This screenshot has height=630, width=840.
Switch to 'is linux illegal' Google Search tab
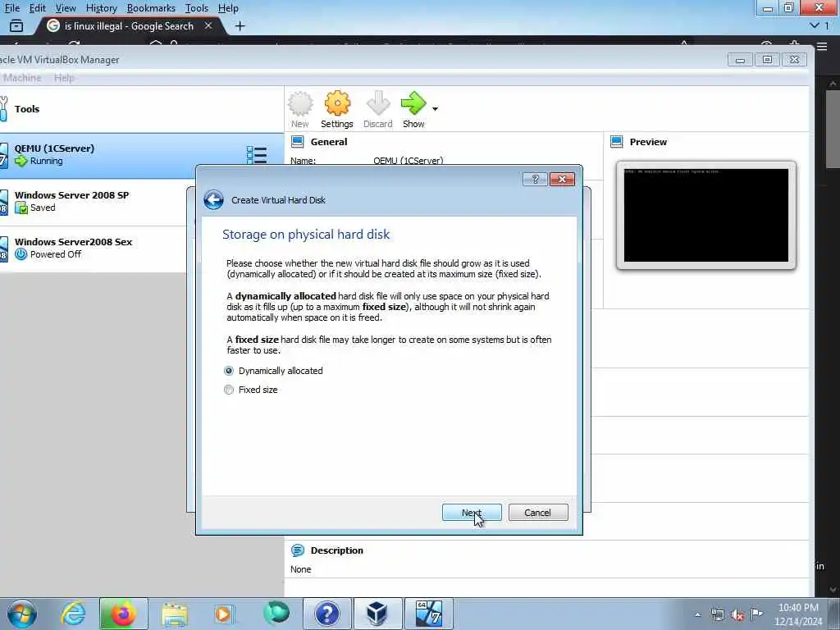click(x=129, y=25)
